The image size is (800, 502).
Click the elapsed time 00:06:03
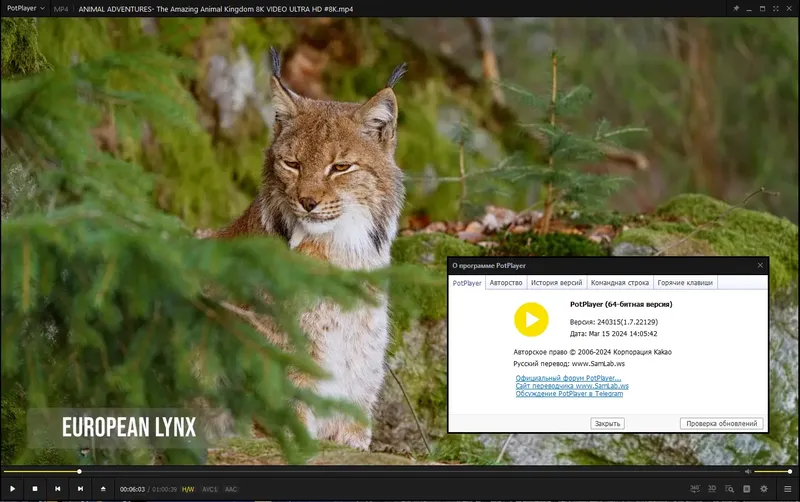(132, 489)
